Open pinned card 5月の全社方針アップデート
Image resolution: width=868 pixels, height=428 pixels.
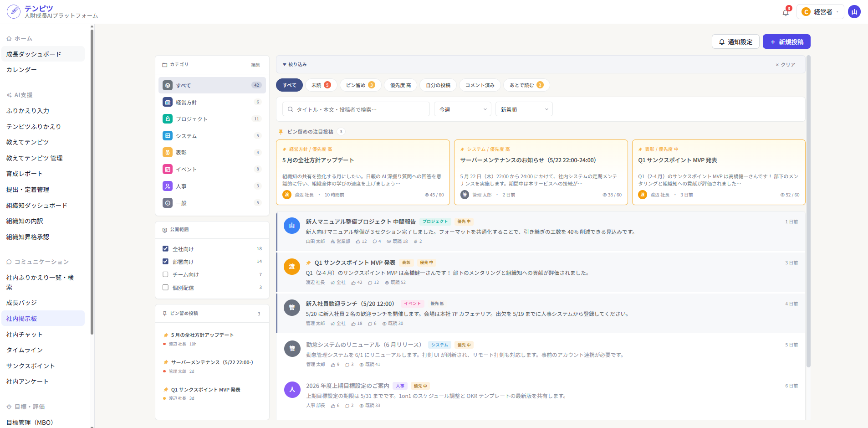coord(363,172)
